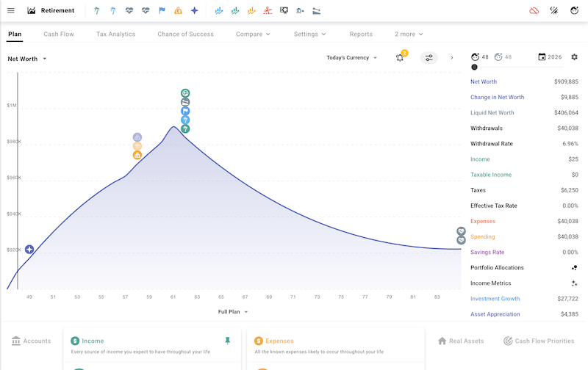Click the Investment Growth metric link
Viewport: 588px width, 370px height.
click(495, 299)
